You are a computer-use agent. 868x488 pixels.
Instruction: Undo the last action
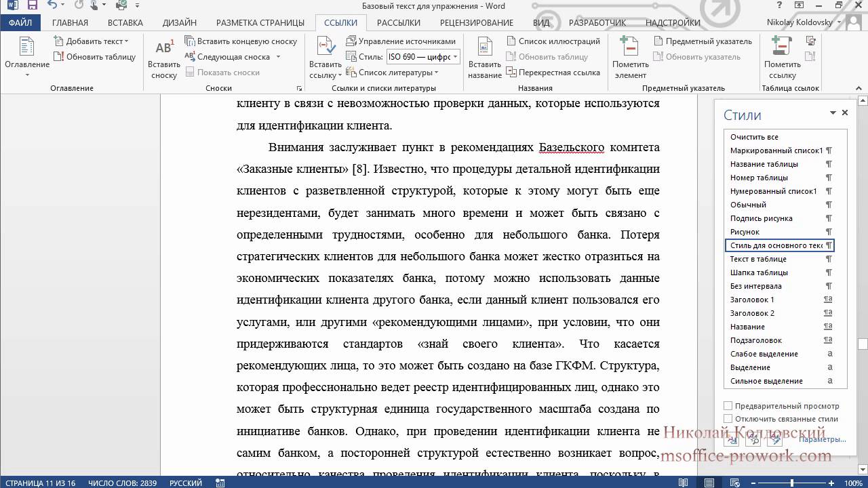[52, 6]
